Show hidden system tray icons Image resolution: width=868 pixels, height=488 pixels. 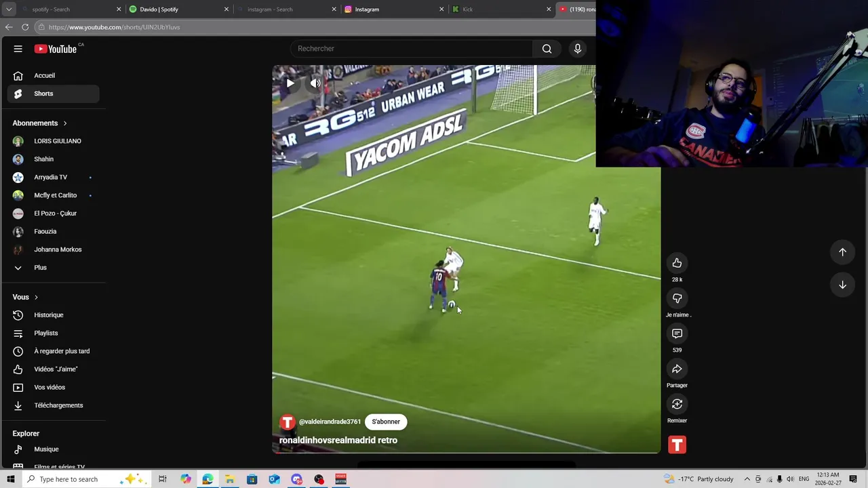click(x=747, y=479)
